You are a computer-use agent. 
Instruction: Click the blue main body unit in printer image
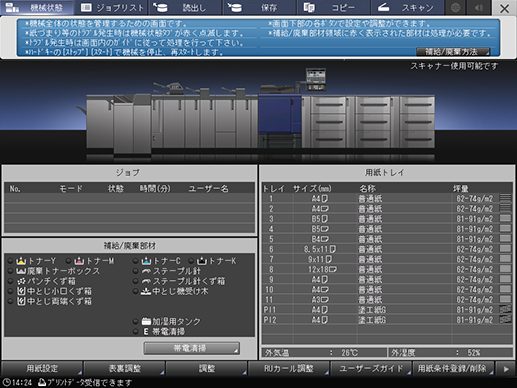click(x=279, y=115)
